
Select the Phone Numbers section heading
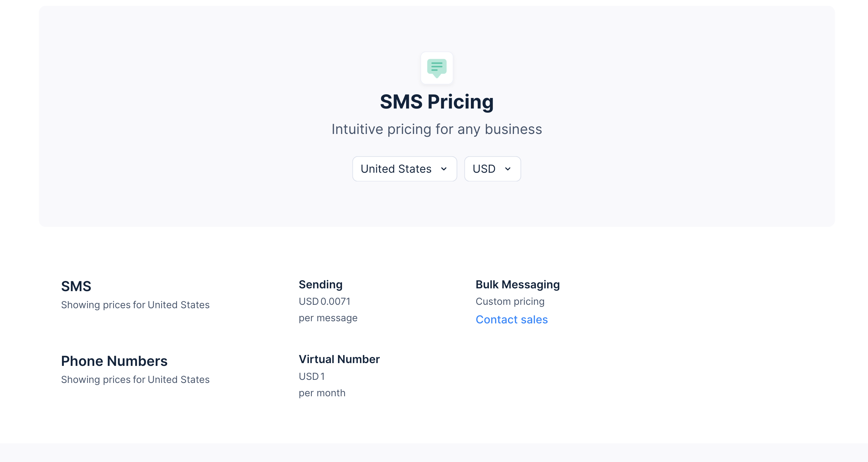pyautogui.click(x=114, y=361)
